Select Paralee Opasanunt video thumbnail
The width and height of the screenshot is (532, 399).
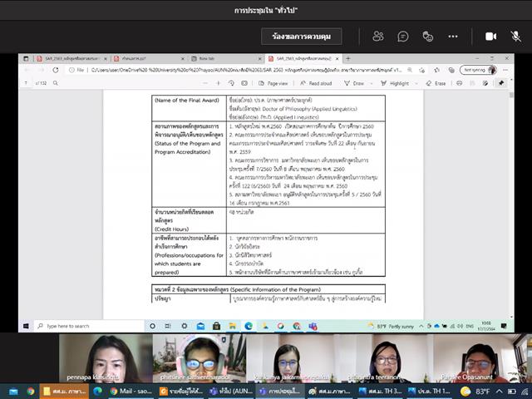click(482, 358)
